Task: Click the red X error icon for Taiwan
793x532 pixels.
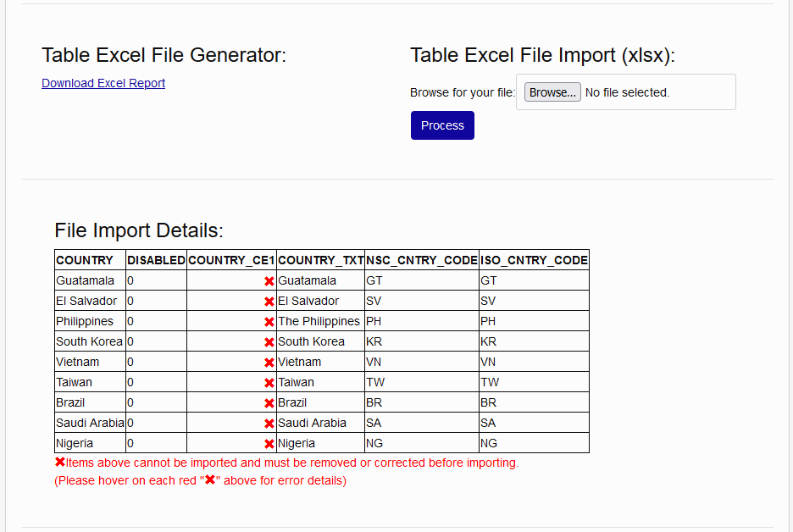Action: [x=269, y=381]
